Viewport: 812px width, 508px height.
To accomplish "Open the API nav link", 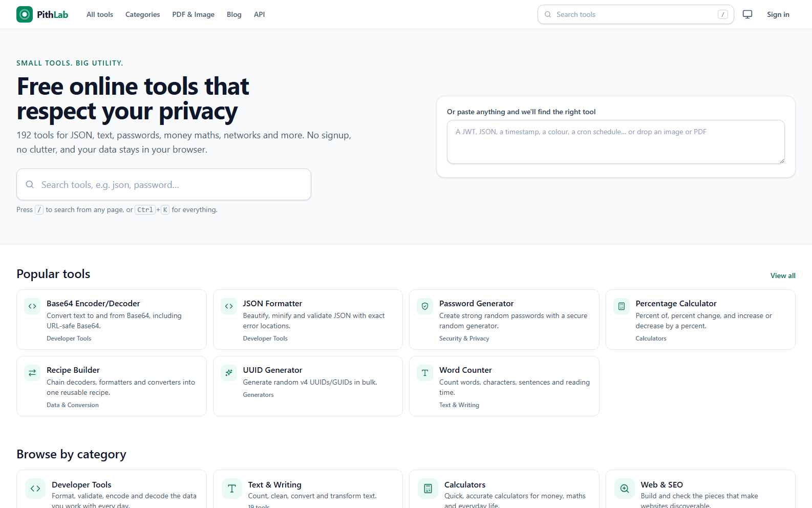I will 260,14.
